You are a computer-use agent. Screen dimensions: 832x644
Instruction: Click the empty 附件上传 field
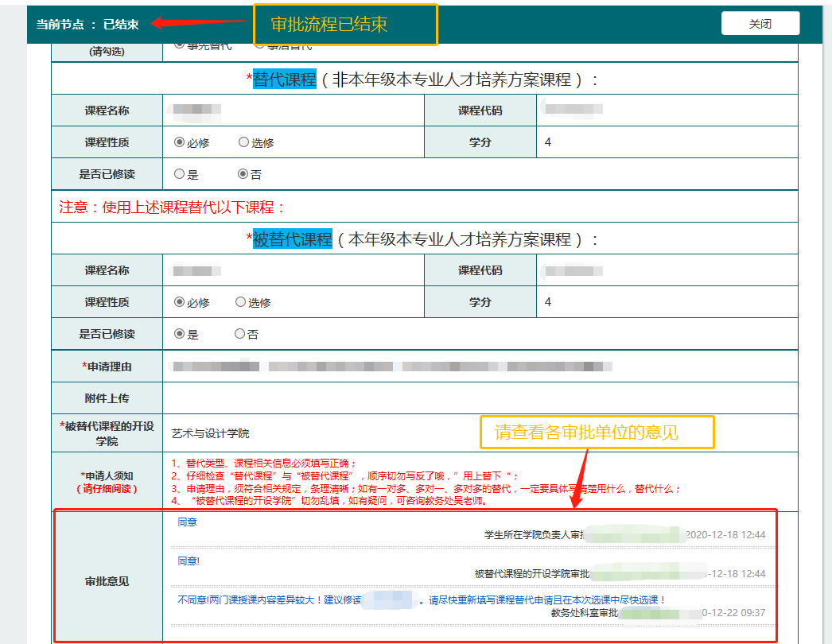[479, 398]
